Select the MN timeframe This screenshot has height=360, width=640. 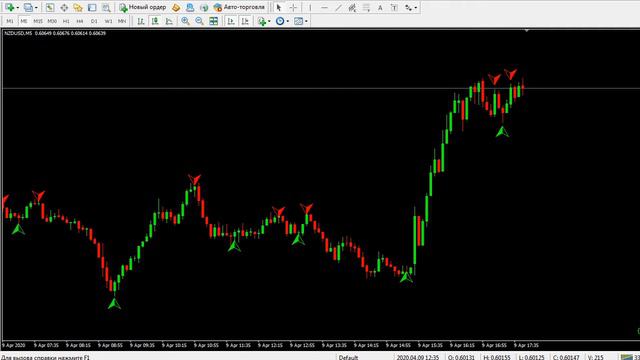coord(122,21)
